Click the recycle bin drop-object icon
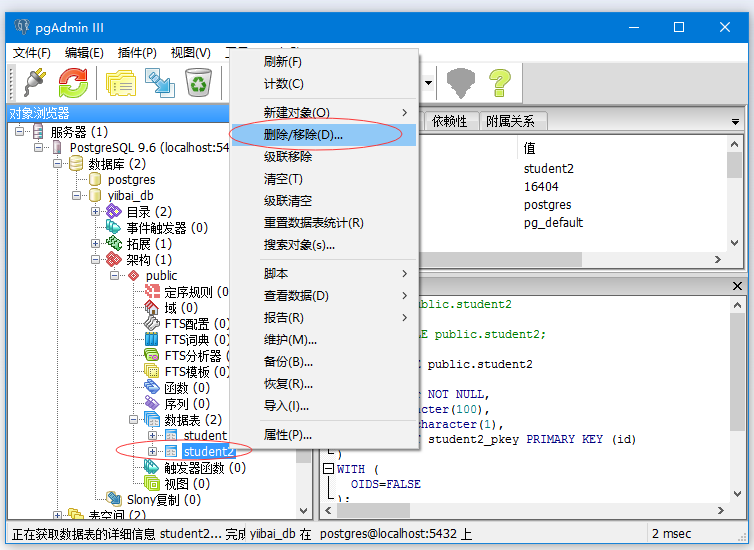754x550 pixels. click(x=198, y=82)
